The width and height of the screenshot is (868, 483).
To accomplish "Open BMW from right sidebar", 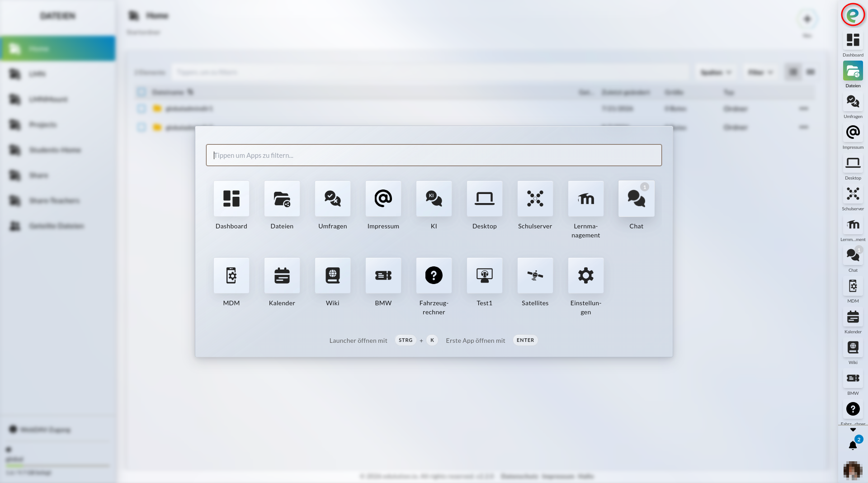I will point(853,379).
